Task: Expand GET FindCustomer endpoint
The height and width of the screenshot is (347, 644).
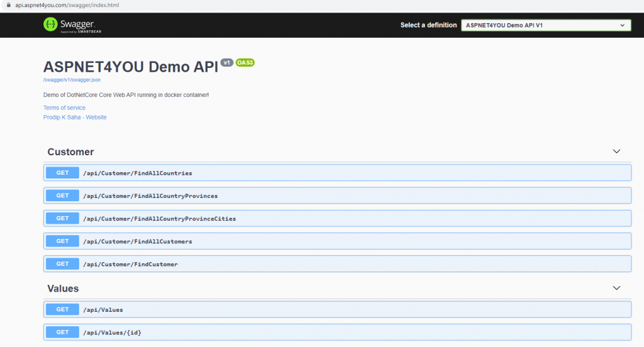Action: pos(337,263)
